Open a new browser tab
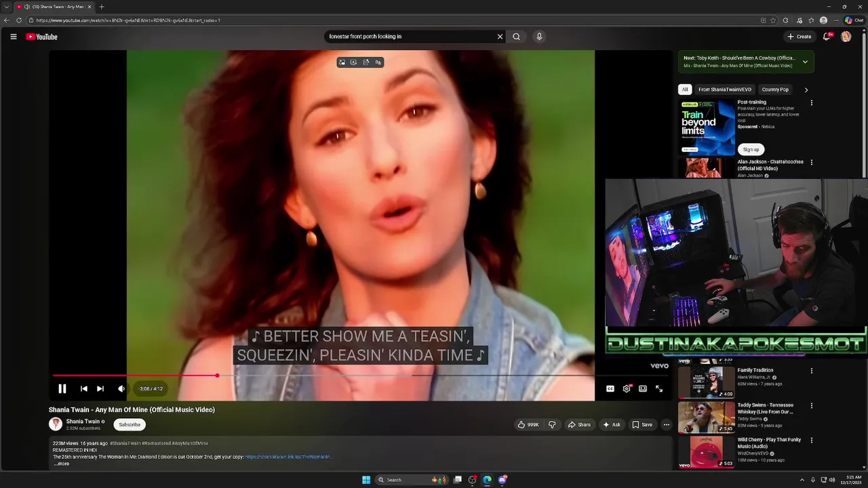Image resolution: width=868 pixels, height=488 pixels. click(102, 7)
